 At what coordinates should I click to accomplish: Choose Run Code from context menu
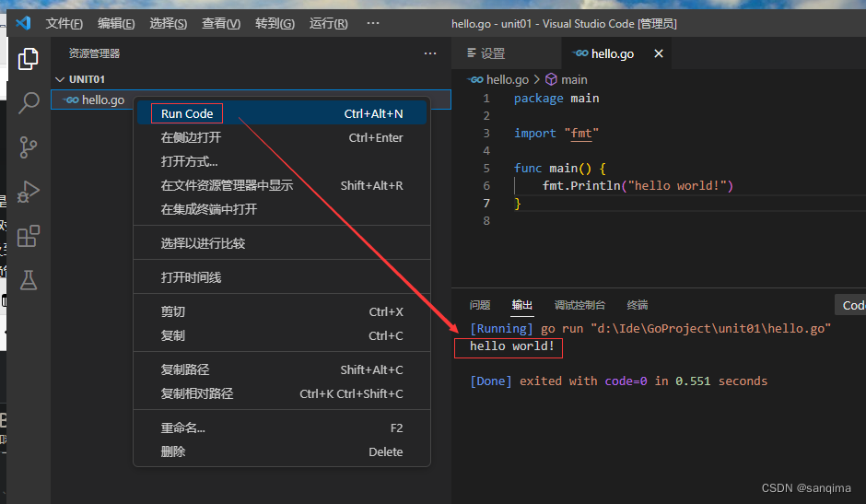[282, 113]
